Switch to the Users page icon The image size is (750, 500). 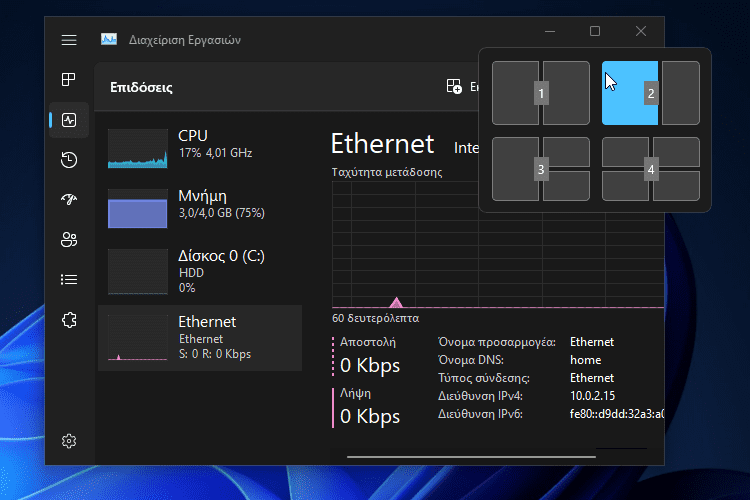pyautogui.click(x=69, y=240)
